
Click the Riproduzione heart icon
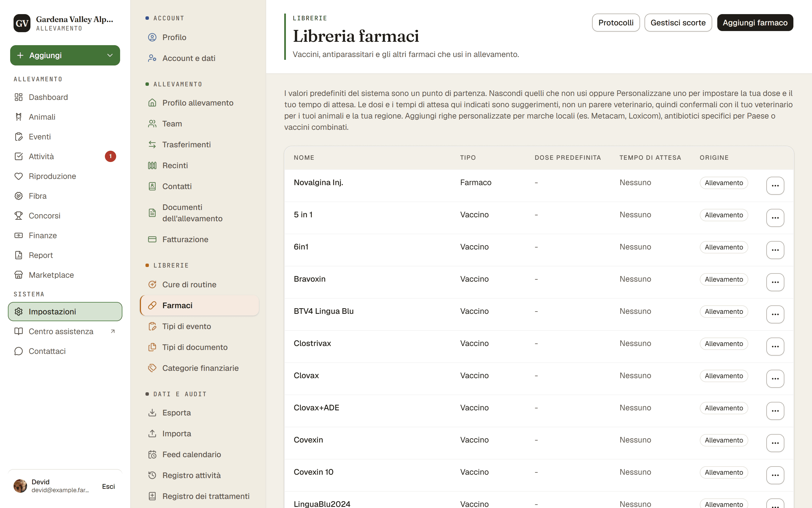(18, 176)
